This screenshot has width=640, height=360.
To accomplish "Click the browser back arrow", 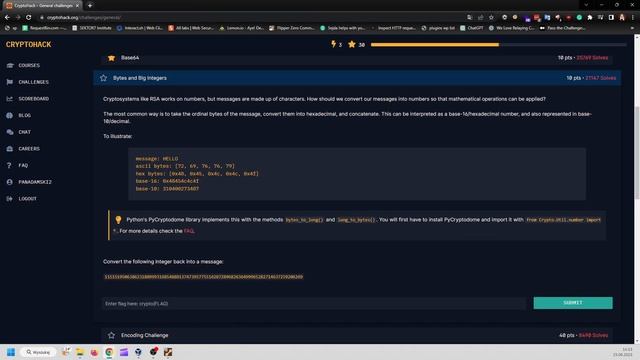I will point(7,18).
